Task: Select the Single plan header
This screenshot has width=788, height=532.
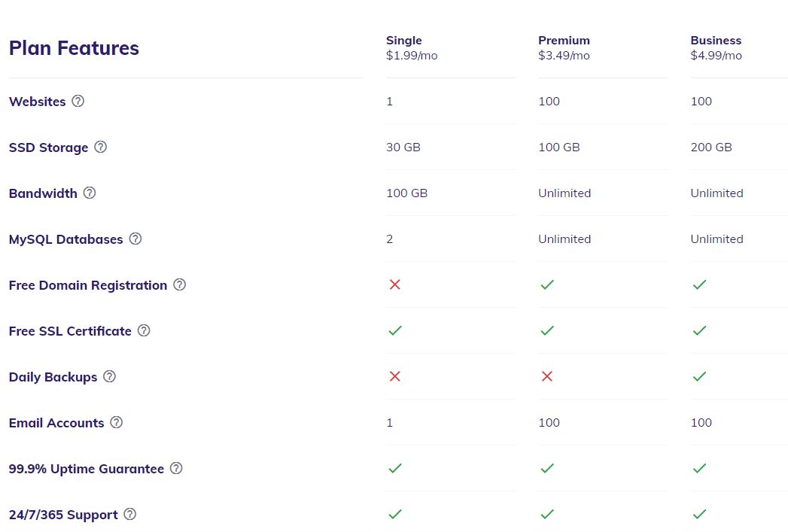Action: coord(404,40)
